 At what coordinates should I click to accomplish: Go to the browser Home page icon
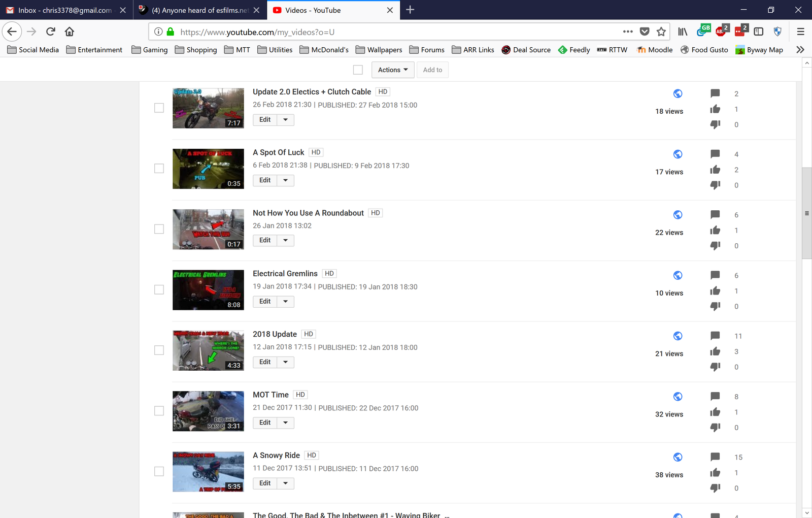coord(70,31)
